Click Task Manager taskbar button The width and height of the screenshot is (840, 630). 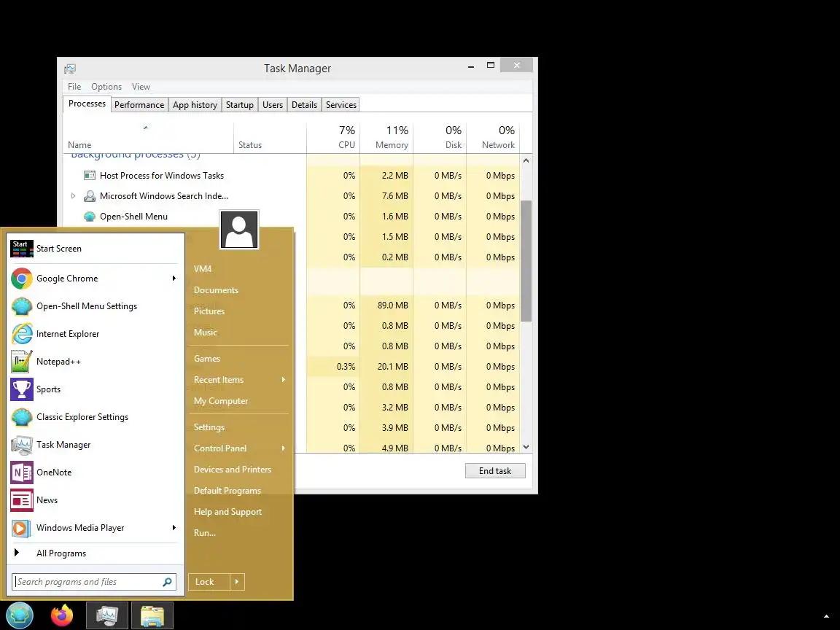tap(107, 615)
